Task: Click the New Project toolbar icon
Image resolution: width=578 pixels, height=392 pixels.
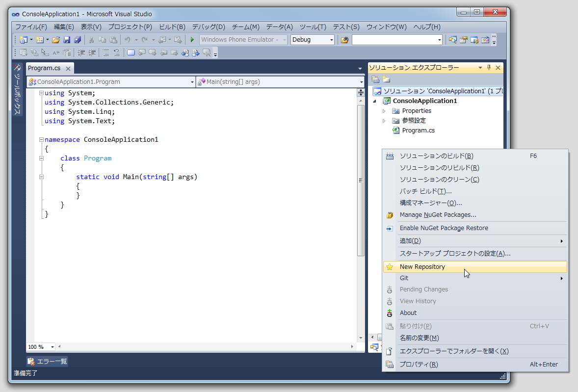Action: [x=24, y=40]
